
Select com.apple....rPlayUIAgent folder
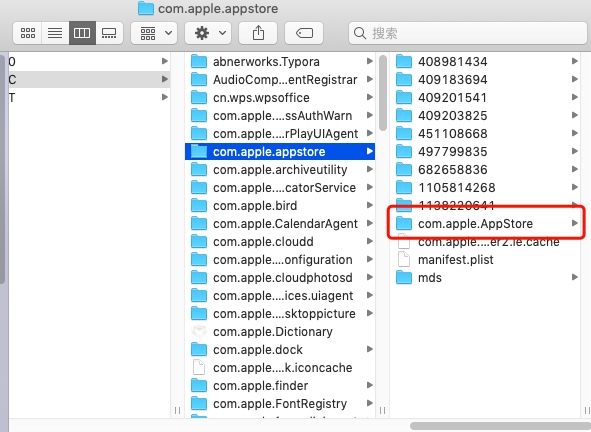(280, 134)
